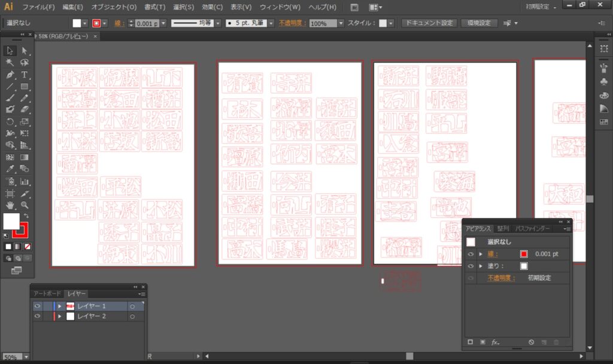Viewport: 613px width, 364px height.
Task: Toggle visibility of レイヤー 2
Action: point(37,316)
